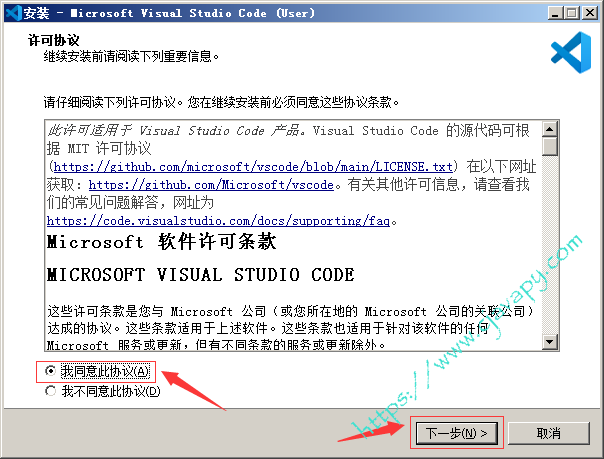Viewport: 604px width, 459px height.
Task: Maximize the installer window
Action: pyautogui.click(x=572, y=13)
